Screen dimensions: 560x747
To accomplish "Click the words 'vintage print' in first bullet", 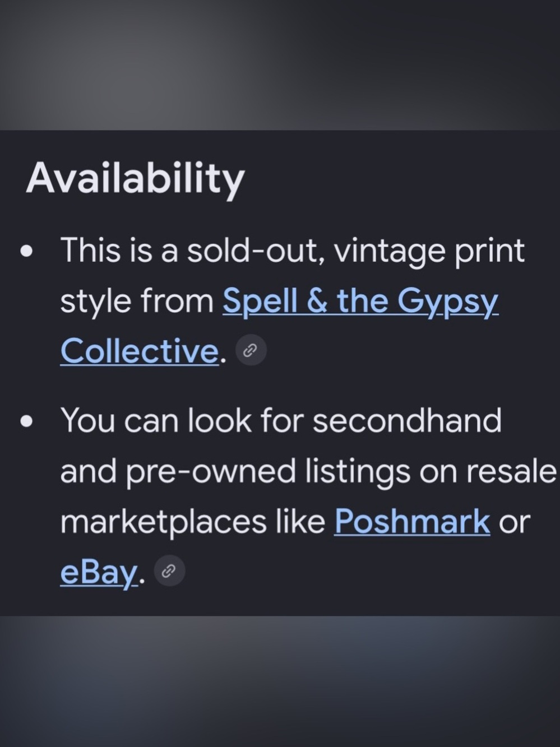I will coord(429,250).
